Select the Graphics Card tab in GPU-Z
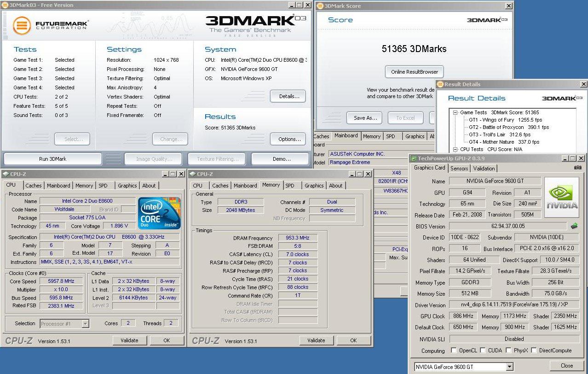 coord(430,168)
